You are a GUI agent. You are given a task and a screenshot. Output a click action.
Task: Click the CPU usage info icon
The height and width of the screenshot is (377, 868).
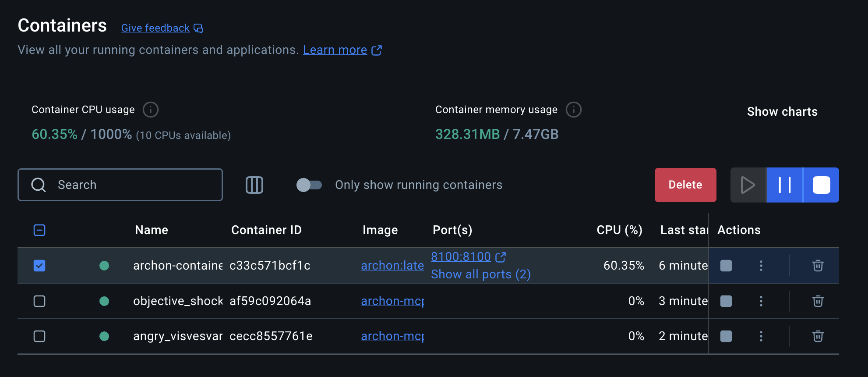click(x=151, y=110)
